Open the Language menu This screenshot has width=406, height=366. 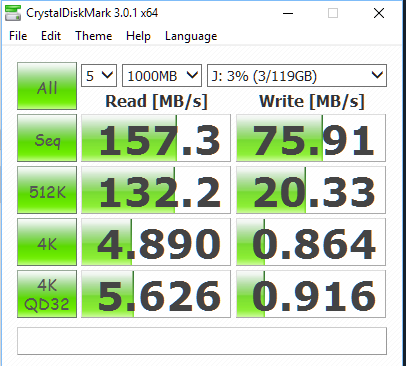(x=191, y=36)
